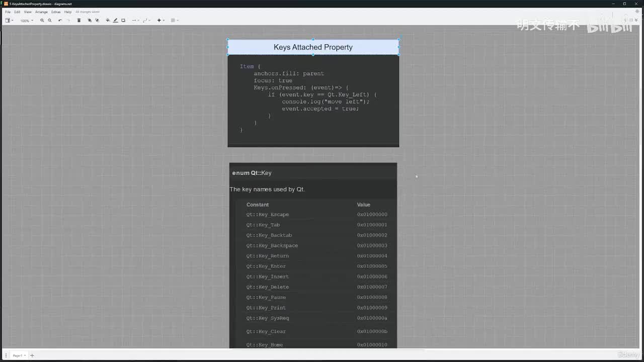Click the Qt::Key_Enter constant
This screenshot has width=644, height=362.
pos(266,266)
